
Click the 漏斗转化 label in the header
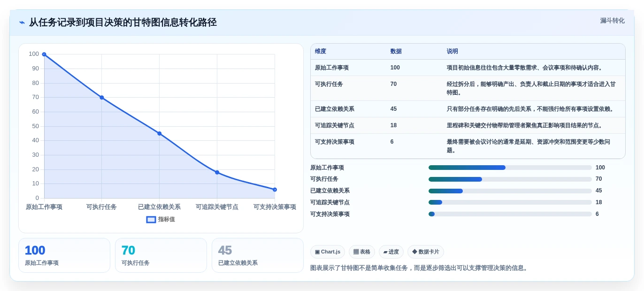click(612, 21)
